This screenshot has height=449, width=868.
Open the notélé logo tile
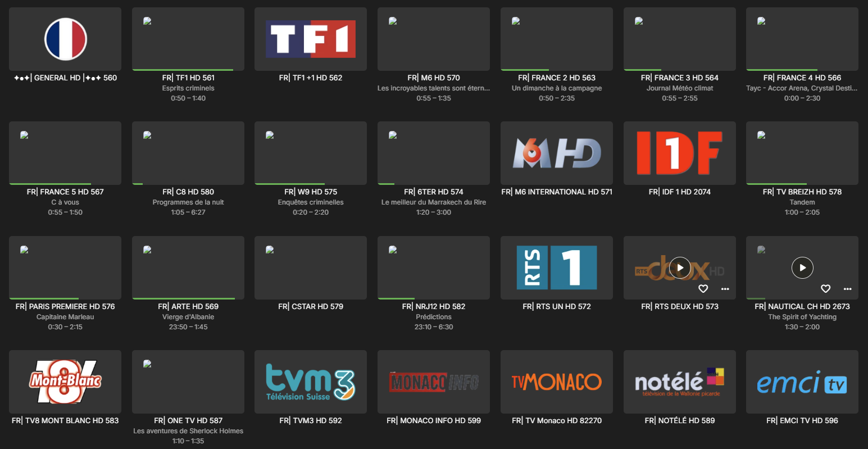pyautogui.click(x=680, y=382)
